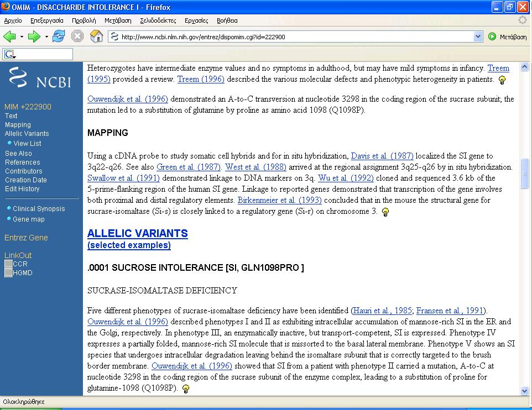532x410 pixels.
Task: Click the Stop loading icon
Action: [77, 36]
